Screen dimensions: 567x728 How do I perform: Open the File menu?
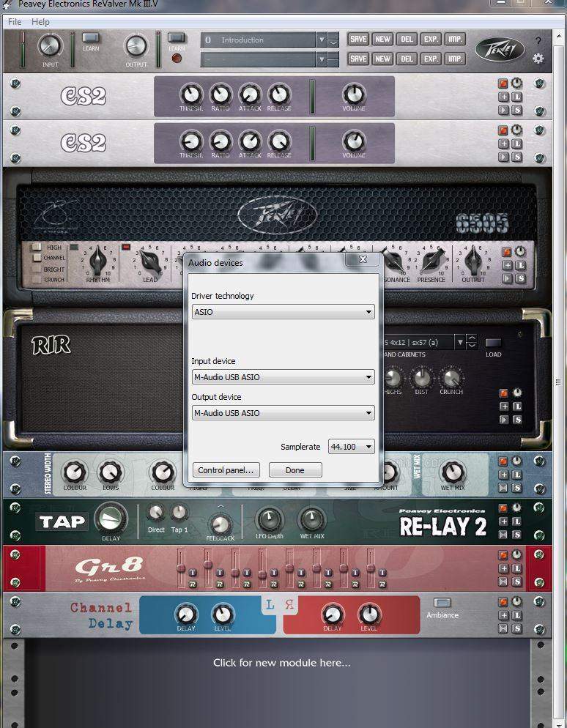[x=15, y=22]
